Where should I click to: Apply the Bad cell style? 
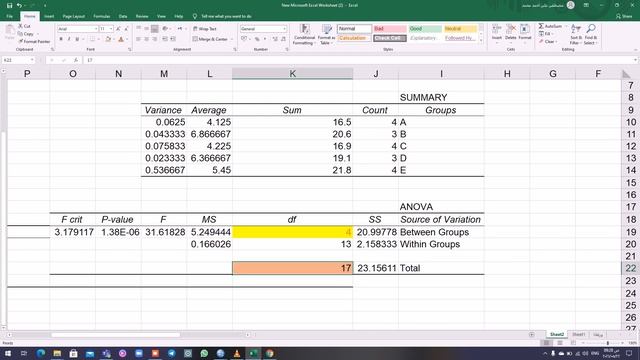(389, 29)
